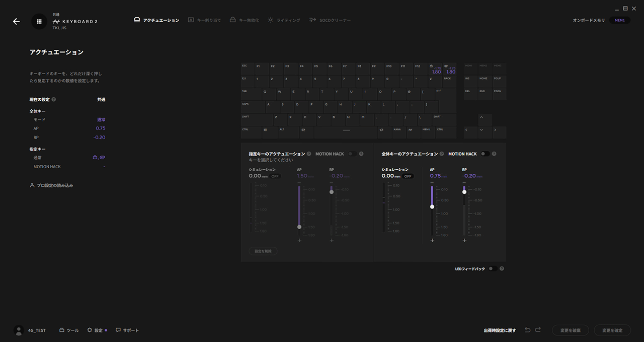Click the 変更を確定 confirm button

(x=612, y=330)
